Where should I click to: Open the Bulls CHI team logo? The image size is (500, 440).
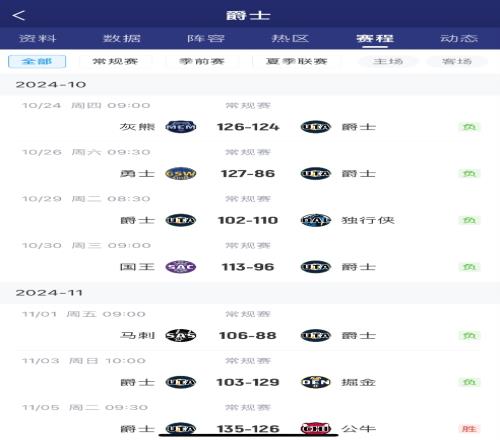[315, 429]
